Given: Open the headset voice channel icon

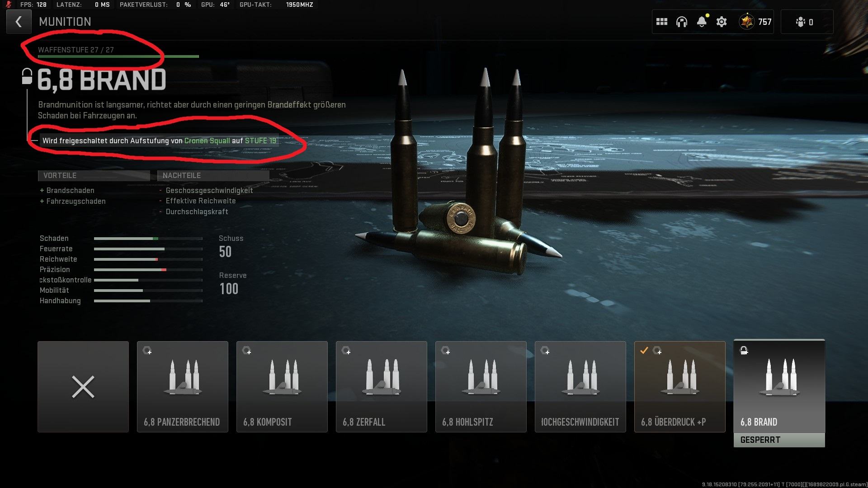Looking at the screenshot, I should point(682,22).
